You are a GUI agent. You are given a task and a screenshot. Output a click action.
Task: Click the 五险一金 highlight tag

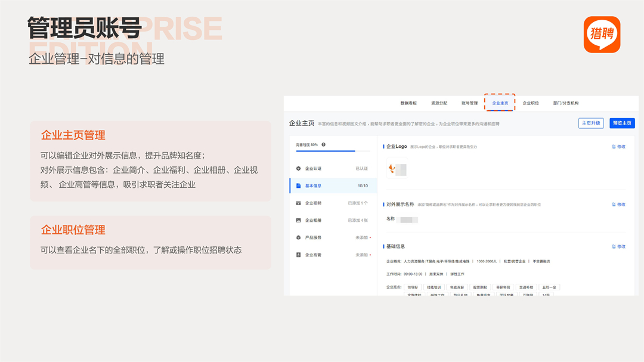click(549, 287)
